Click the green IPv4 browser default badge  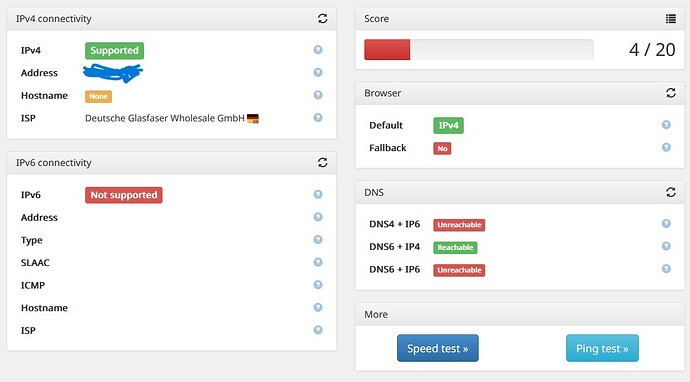point(448,125)
